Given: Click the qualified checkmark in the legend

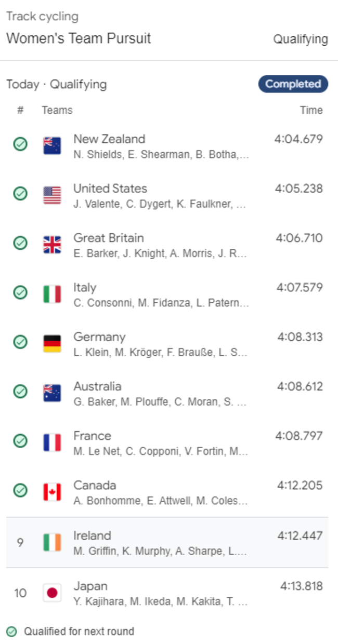Looking at the screenshot, I should (x=11, y=632).
